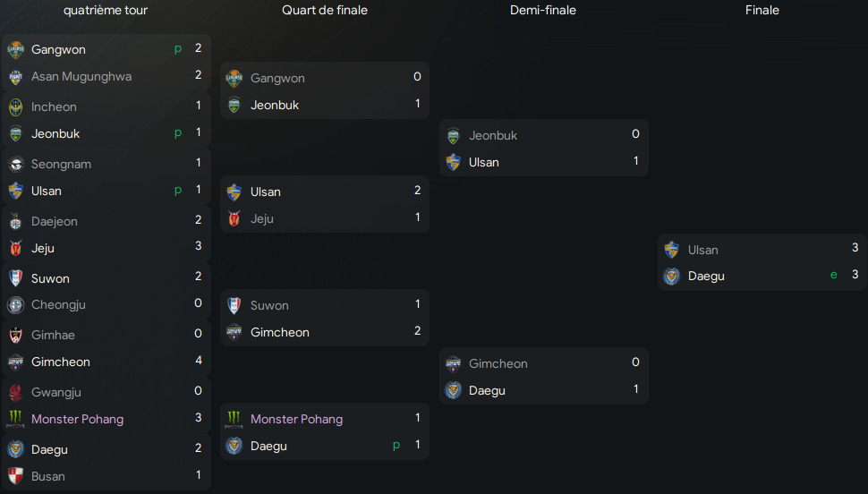Click the Busan red shield crest
This screenshot has height=494, width=868.
click(x=15, y=477)
